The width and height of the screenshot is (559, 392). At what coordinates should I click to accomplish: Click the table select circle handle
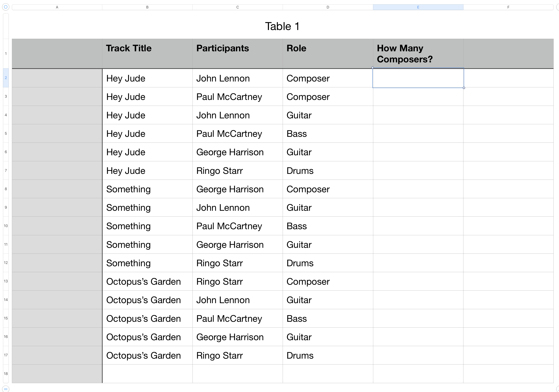coord(6,7)
